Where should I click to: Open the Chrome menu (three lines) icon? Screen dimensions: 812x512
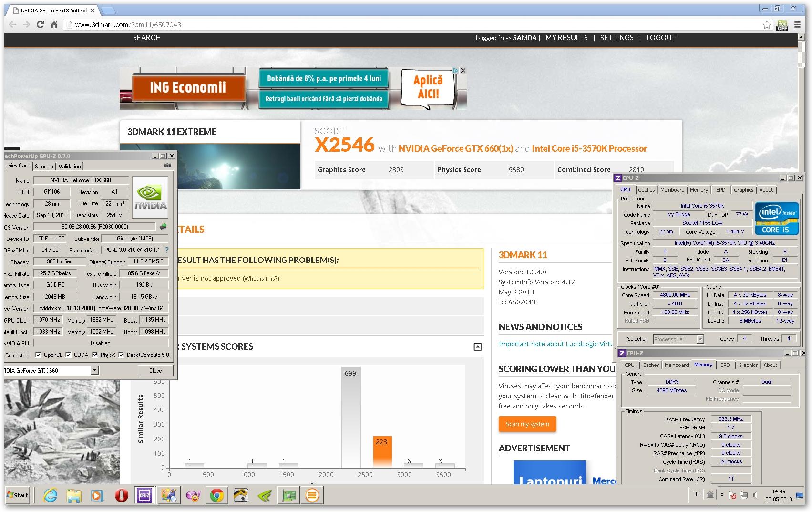tap(797, 25)
